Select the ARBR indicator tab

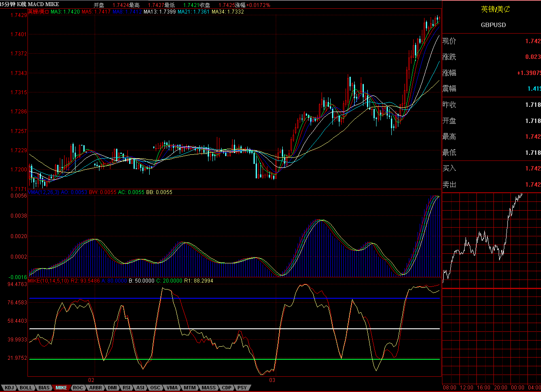point(95,388)
